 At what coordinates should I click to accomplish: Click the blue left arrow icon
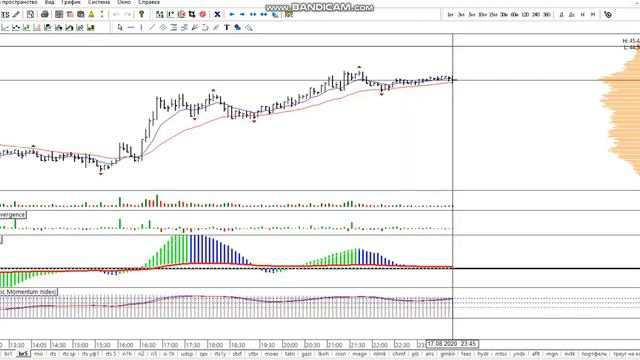tap(232, 15)
